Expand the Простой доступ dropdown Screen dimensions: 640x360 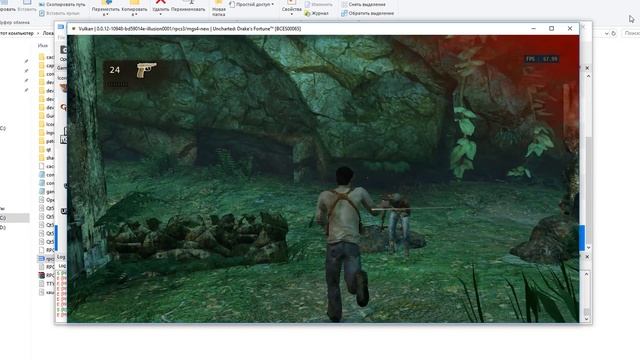tap(251, 4)
